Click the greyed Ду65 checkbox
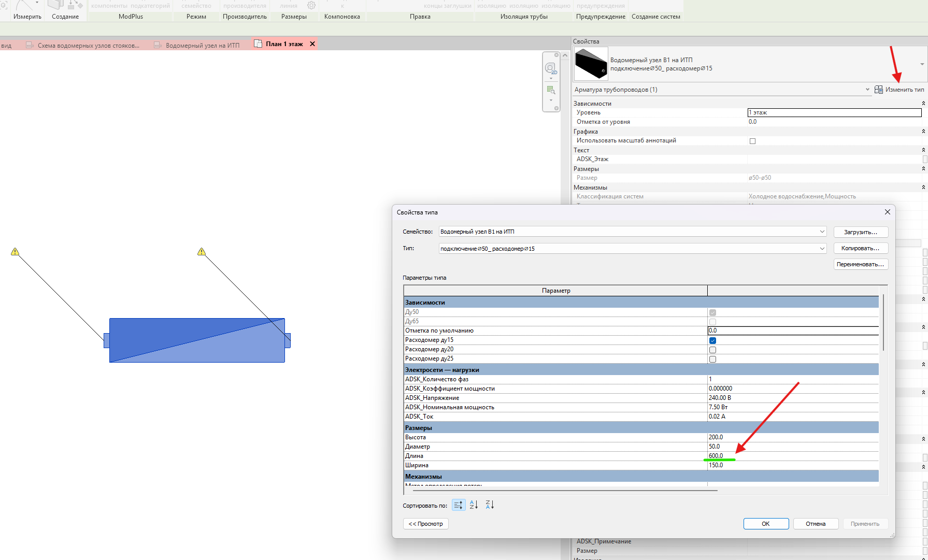This screenshot has width=928, height=560. point(712,322)
